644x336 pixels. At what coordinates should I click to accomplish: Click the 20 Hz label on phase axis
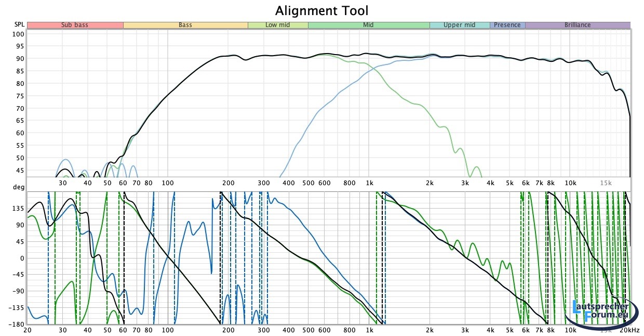pyautogui.click(x=28, y=330)
